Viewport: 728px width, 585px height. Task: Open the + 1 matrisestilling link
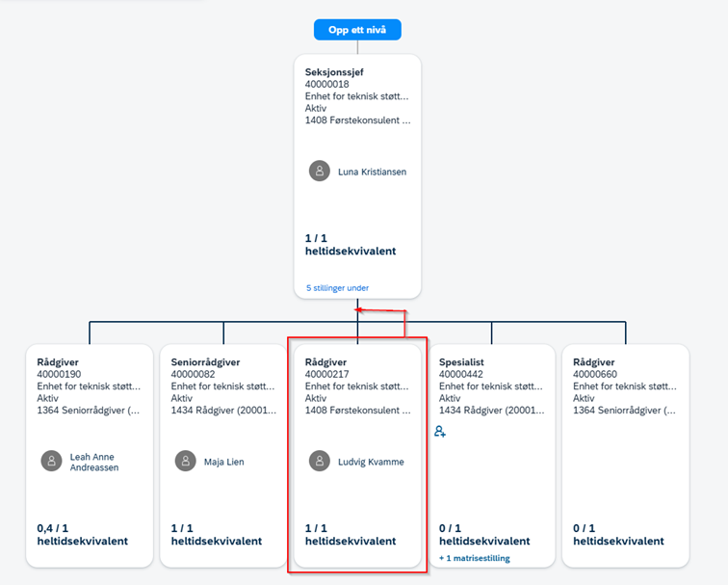pyautogui.click(x=475, y=558)
